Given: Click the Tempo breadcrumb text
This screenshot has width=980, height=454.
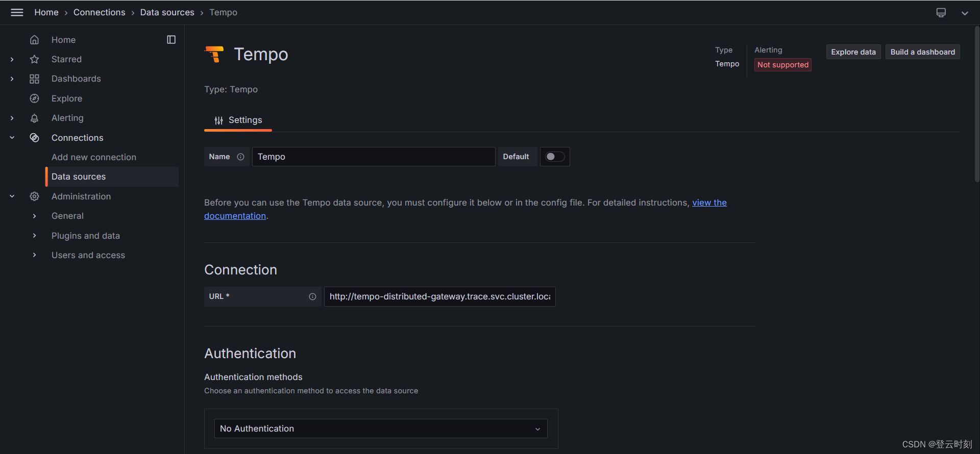Looking at the screenshot, I should [x=223, y=12].
